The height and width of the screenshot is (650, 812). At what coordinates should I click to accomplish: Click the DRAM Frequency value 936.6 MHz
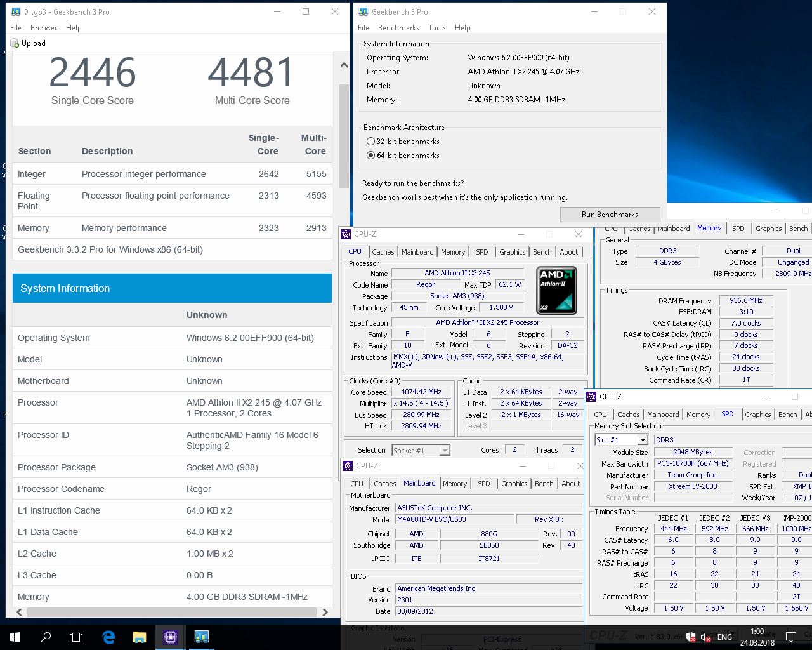pos(746,300)
